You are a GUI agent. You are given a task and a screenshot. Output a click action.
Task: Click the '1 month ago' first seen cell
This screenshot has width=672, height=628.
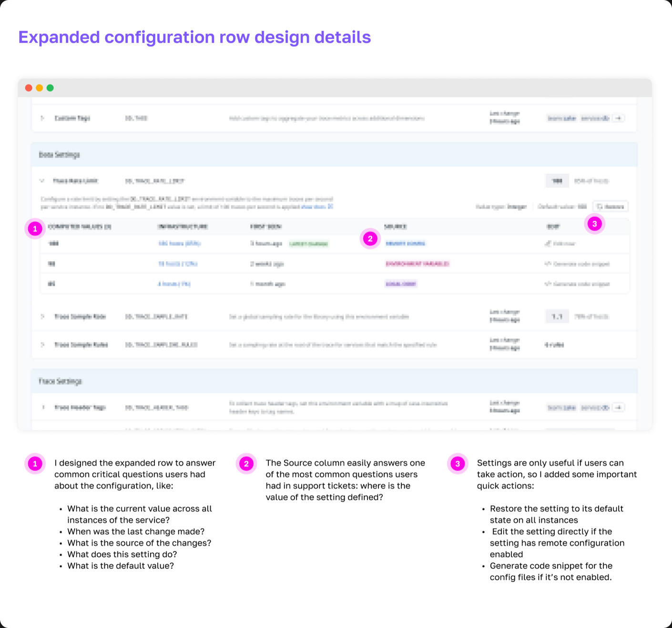(268, 284)
